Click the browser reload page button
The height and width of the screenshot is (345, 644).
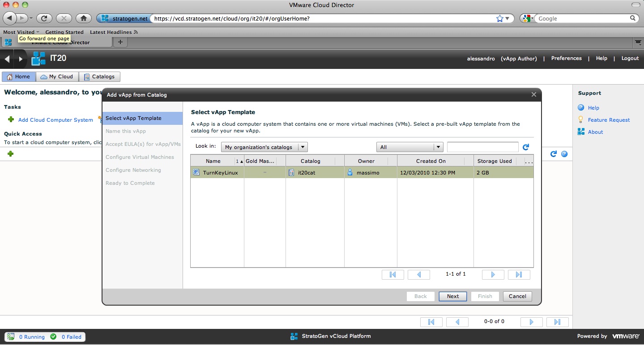pos(44,18)
